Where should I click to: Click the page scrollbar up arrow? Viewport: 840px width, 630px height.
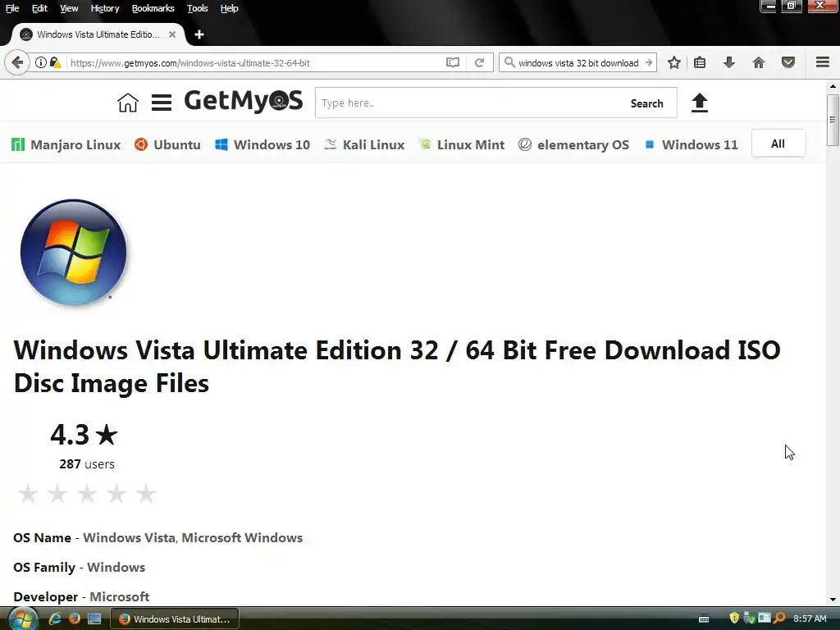click(833, 85)
